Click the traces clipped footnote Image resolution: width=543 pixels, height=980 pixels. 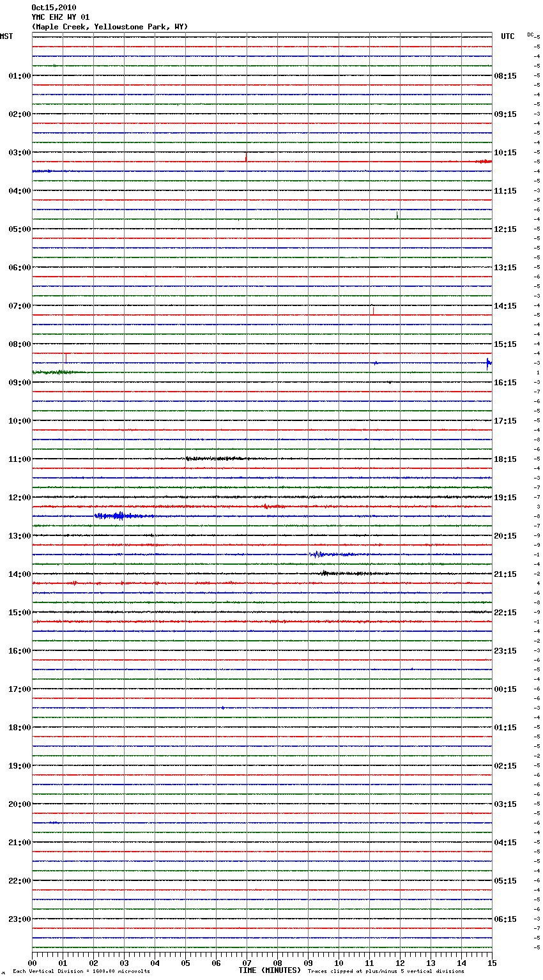[x=386, y=971]
